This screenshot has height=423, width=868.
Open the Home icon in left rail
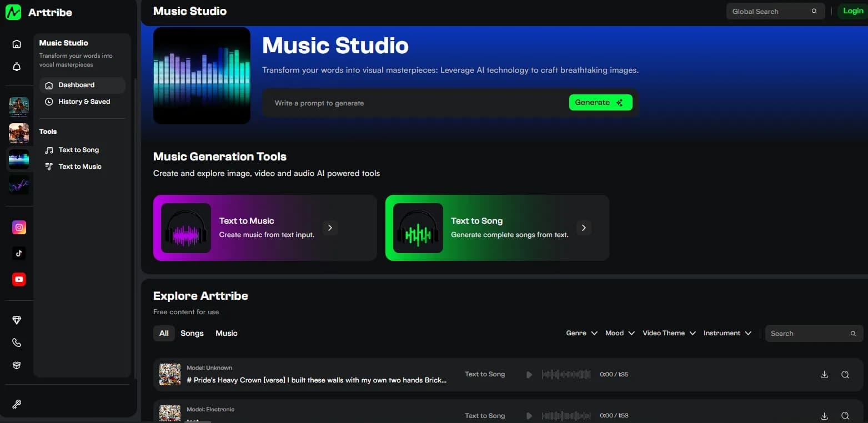pos(17,44)
